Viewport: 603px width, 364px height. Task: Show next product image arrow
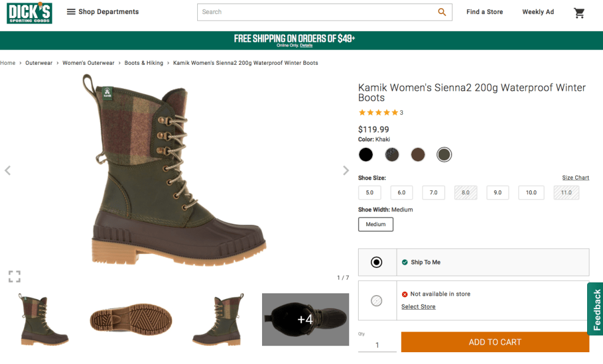tap(346, 171)
